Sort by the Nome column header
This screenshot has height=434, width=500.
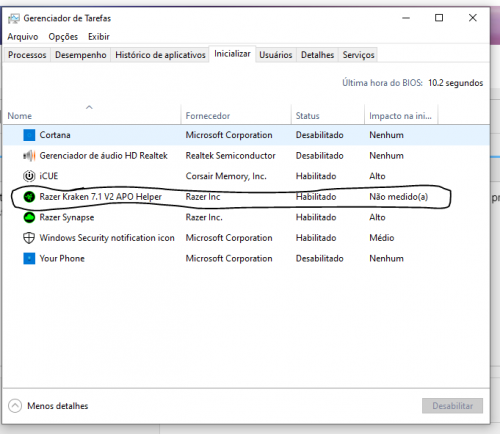20,116
